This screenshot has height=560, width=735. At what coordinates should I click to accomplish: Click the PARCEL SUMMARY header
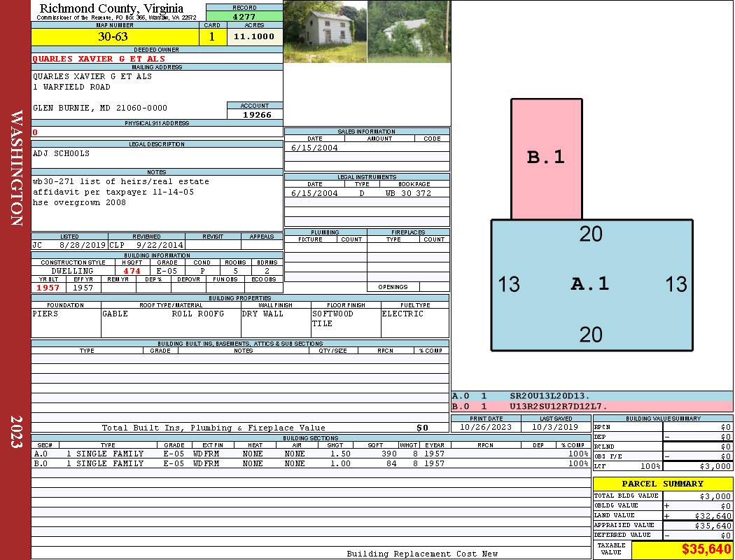663,484
